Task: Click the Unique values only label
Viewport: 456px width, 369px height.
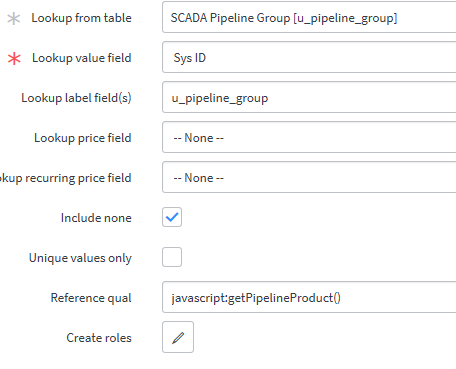Action: point(80,258)
